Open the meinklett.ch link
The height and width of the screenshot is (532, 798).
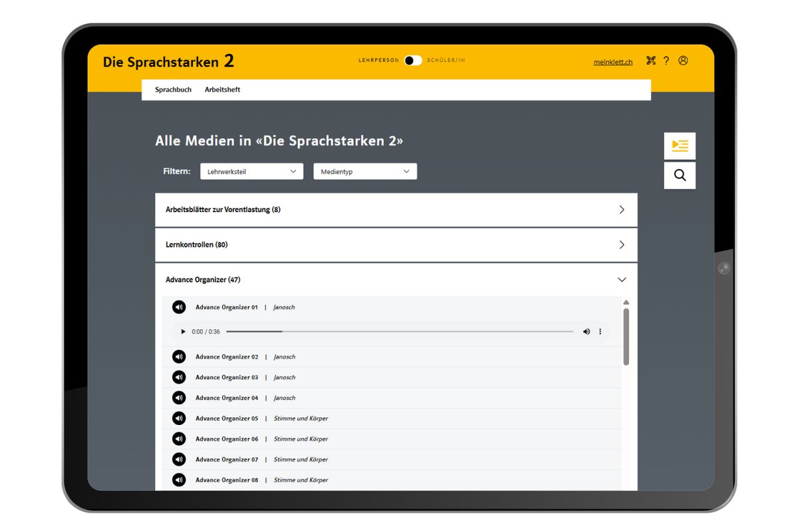pyautogui.click(x=613, y=62)
